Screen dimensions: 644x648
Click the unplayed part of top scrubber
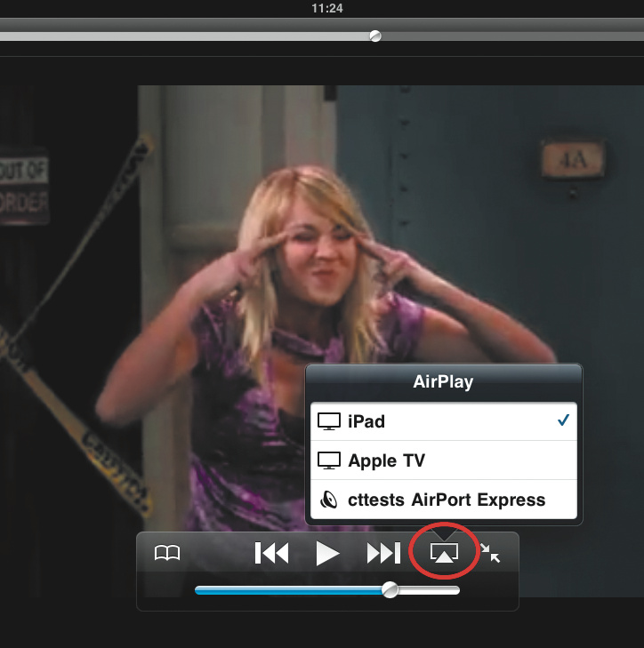[513, 36]
